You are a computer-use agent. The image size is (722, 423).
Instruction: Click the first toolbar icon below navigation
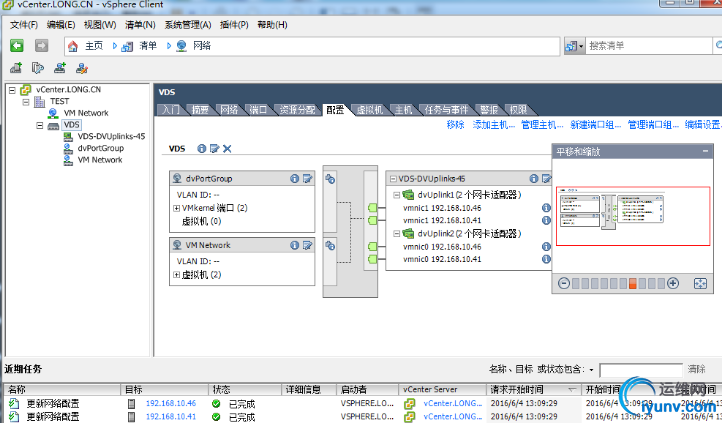click(16, 68)
